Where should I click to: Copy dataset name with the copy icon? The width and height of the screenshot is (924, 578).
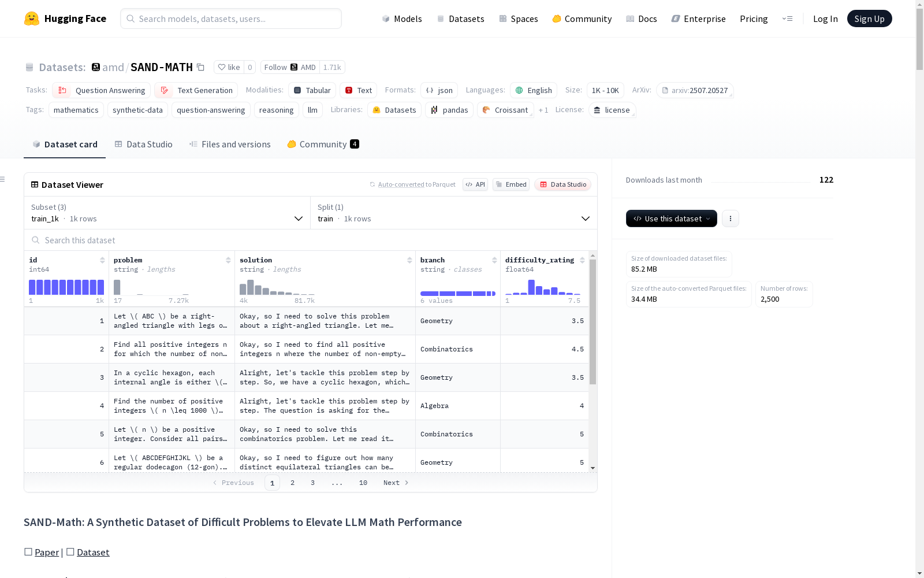click(x=200, y=67)
